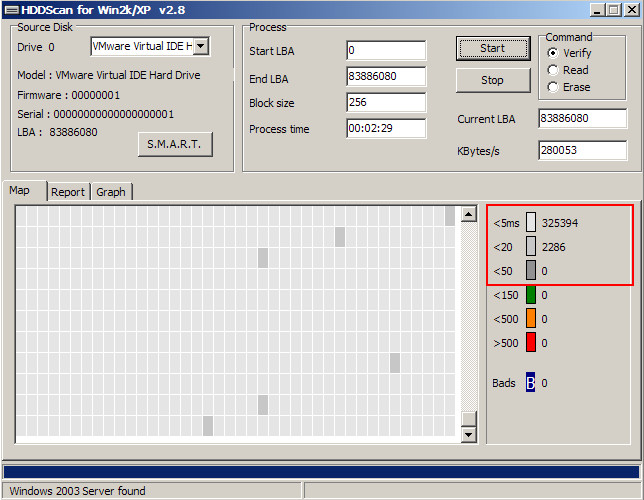
Task: Click the red >500 legend swatch
Action: [531, 342]
